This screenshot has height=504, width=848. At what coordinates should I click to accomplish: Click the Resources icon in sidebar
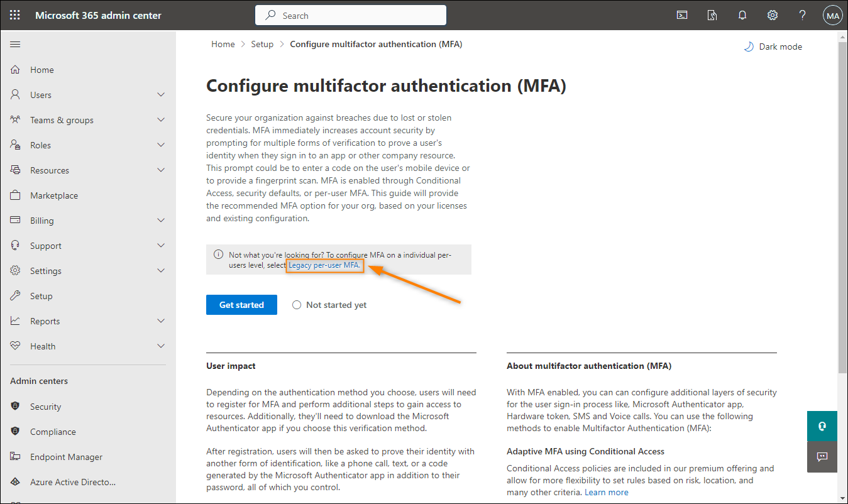pos(16,170)
